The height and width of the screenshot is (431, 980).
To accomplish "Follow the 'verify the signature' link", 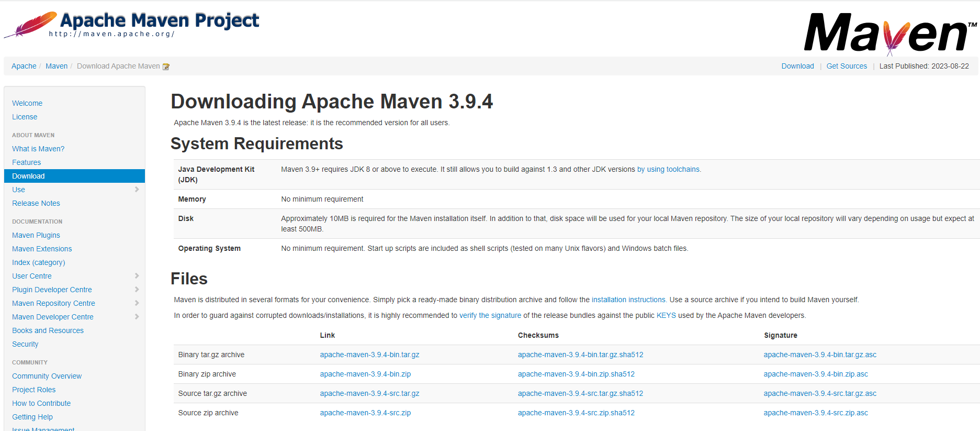I will [x=490, y=315].
